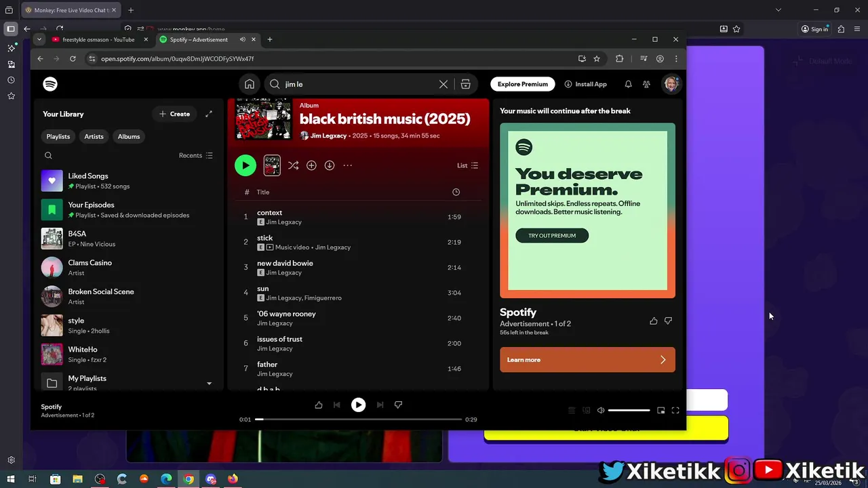
Task: Enter full screen player mode
Action: coord(675,410)
